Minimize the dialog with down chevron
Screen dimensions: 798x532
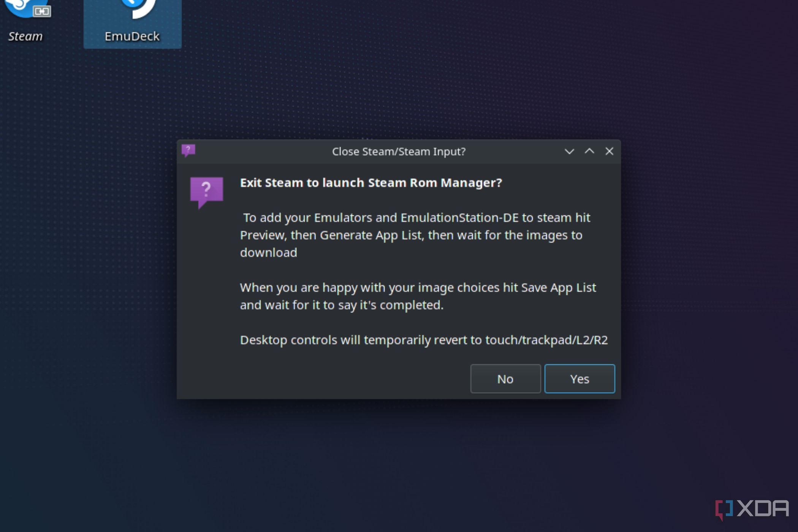[569, 151]
